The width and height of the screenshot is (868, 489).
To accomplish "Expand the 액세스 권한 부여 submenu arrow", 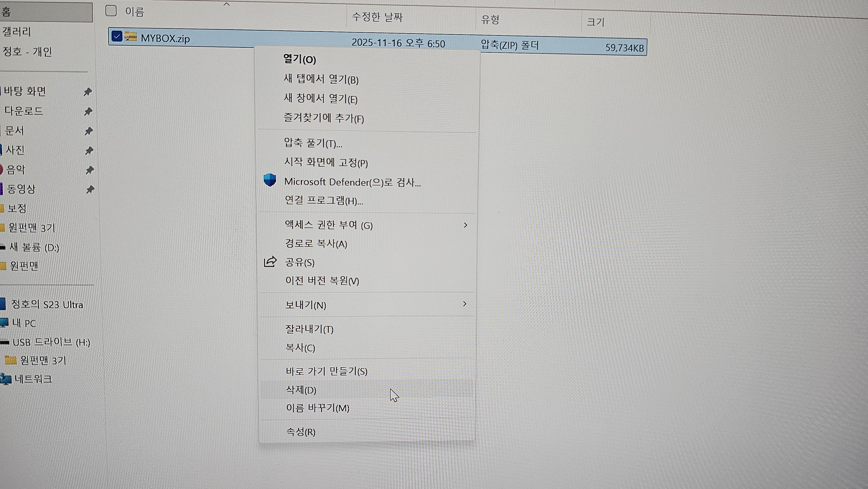I will click(466, 225).
